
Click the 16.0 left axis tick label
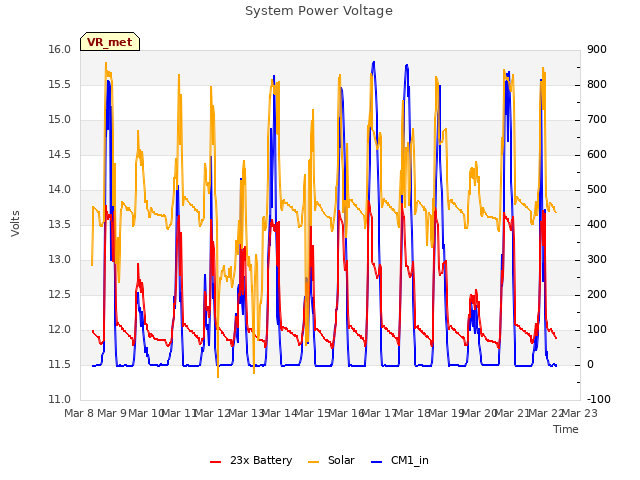60,49
